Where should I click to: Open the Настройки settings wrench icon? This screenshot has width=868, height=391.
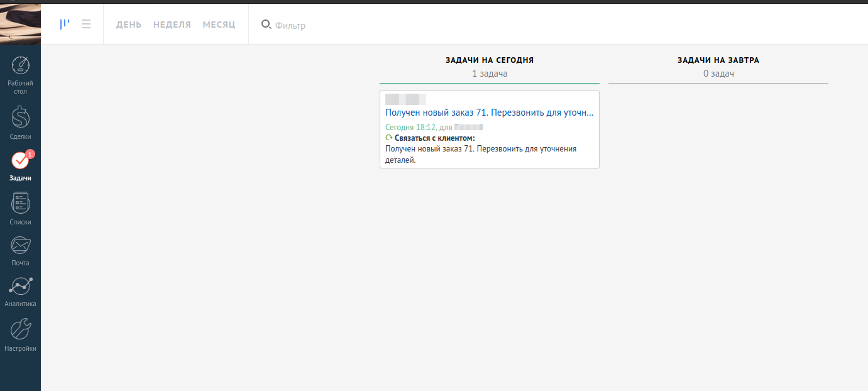click(x=20, y=329)
